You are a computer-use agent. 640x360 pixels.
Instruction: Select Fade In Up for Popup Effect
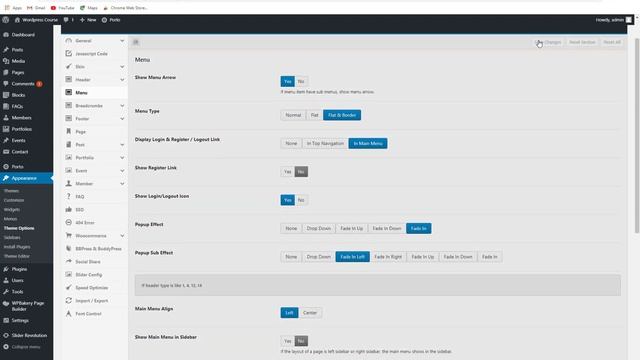(351, 228)
